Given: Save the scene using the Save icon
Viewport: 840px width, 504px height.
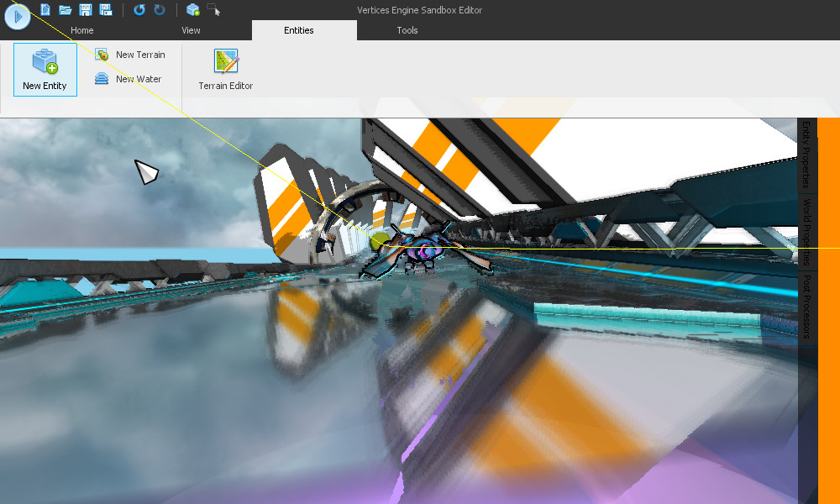Looking at the screenshot, I should click(85, 9).
